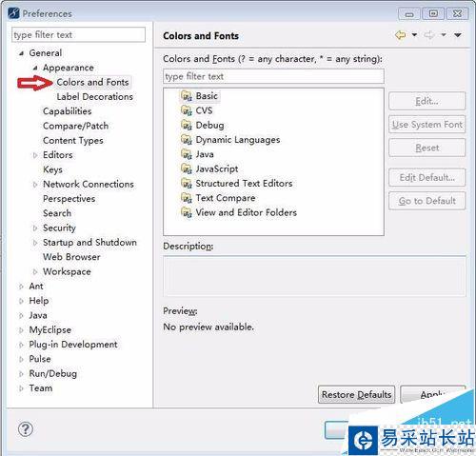
Task: Select Colors and Fonts in the tree
Action: click(92, 82)
